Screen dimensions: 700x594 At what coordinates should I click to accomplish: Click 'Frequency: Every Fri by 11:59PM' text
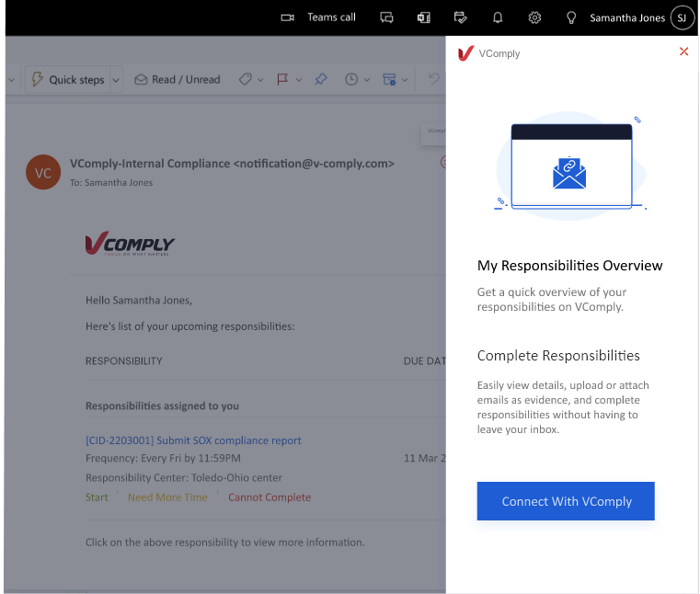click(163, 458)
